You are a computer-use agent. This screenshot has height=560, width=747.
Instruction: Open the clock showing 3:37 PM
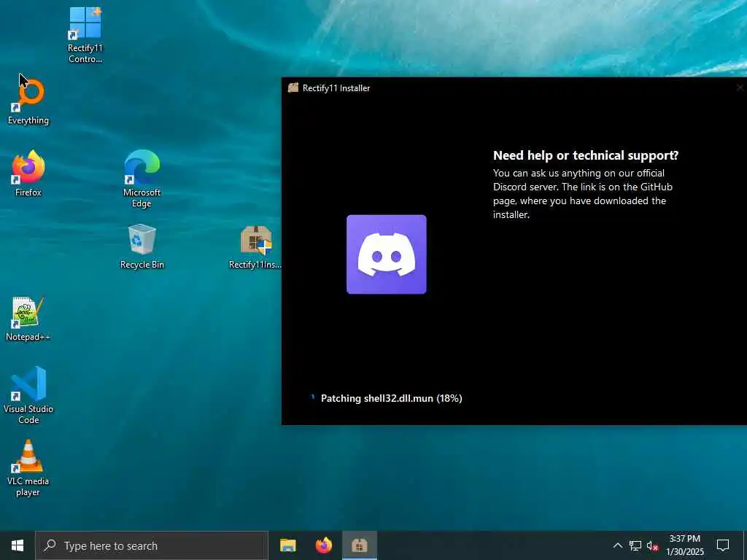pos(684,545)
